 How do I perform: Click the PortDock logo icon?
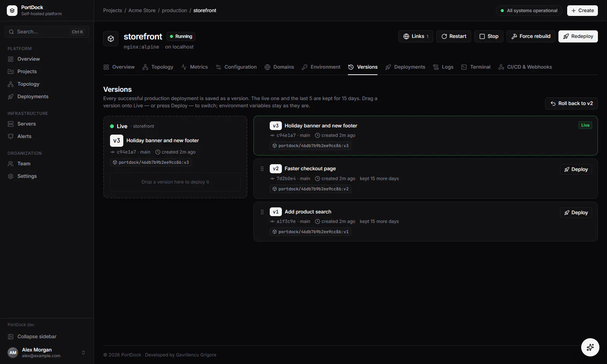tap(12, 11)
